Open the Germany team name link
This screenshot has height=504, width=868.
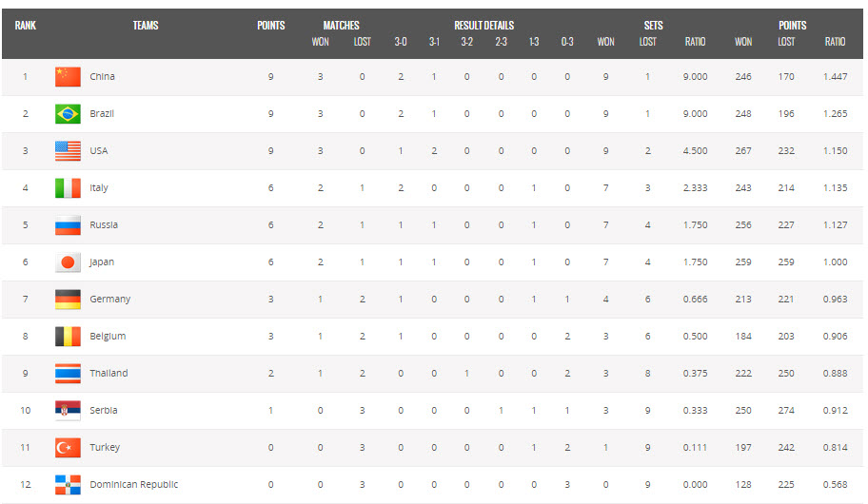pos(110,300)
